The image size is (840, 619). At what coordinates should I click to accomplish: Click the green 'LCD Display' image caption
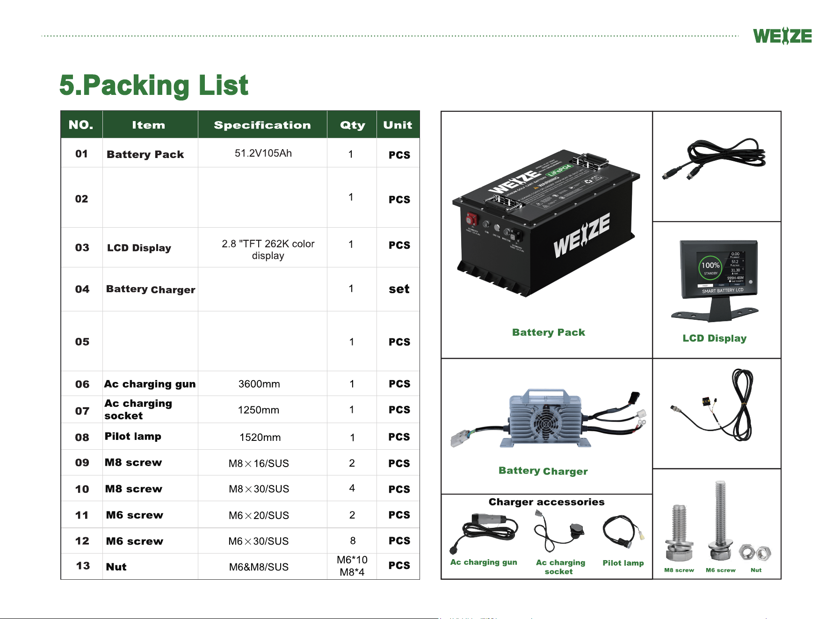point(715,338)
